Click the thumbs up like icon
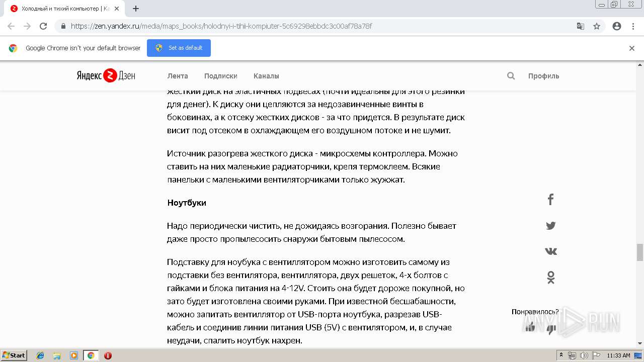Viewport: 644px width, 362px height. coord(530,328)
